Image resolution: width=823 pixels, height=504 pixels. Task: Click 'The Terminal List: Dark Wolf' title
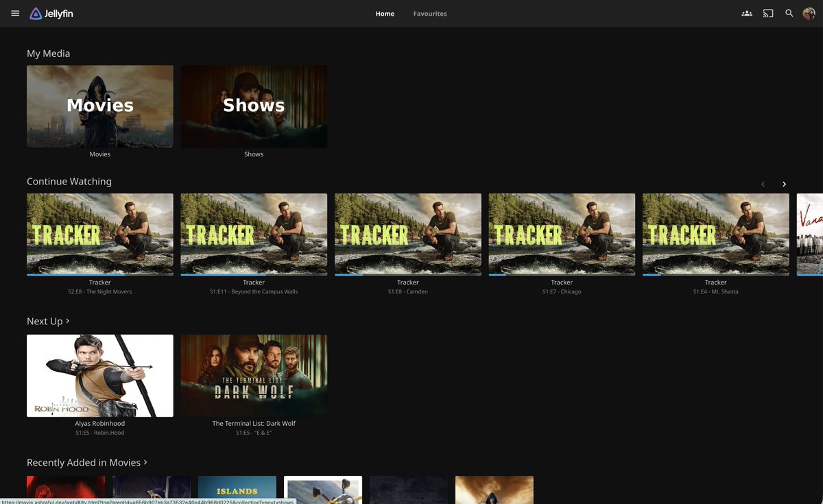(254, 424)
